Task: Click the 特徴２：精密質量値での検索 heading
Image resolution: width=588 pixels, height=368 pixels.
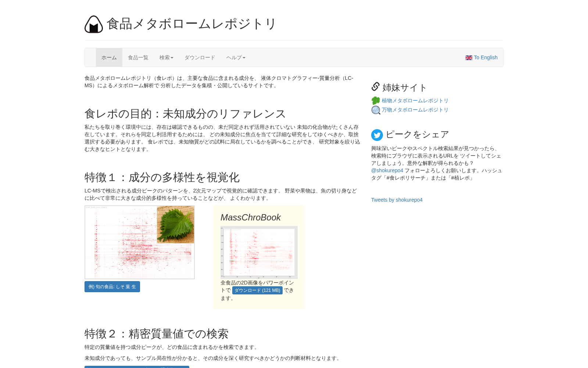Action: coord(157,334)
